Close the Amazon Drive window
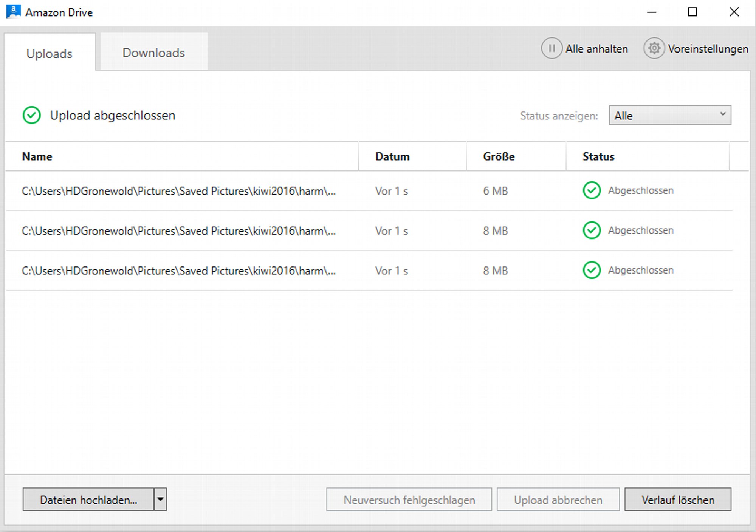This screenshot has height=532, width=756. (734, 12)
